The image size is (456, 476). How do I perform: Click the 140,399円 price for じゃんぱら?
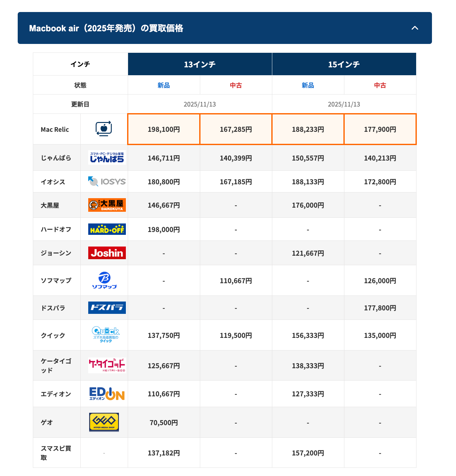click(x=236, y=158)
